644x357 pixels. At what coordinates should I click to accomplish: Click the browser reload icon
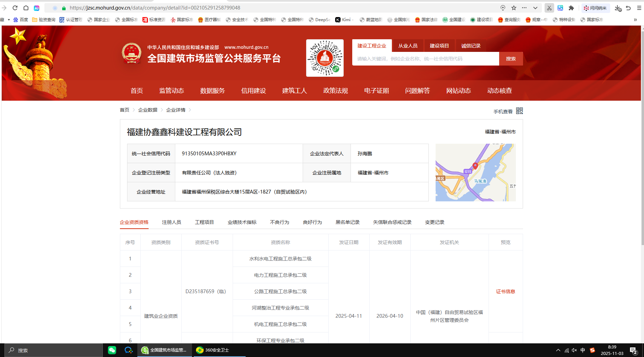(x=15, y=8)
